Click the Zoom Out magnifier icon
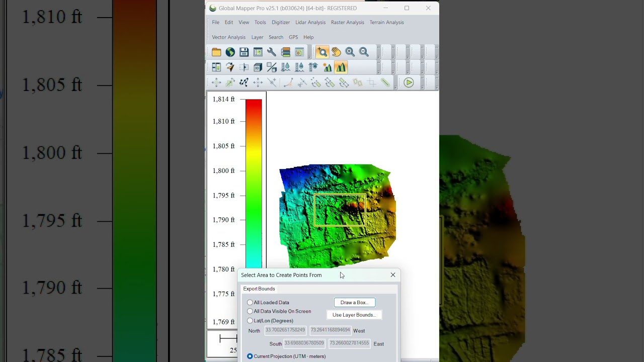The height and width of the screenshot is (362, 644). pos(364,52)
